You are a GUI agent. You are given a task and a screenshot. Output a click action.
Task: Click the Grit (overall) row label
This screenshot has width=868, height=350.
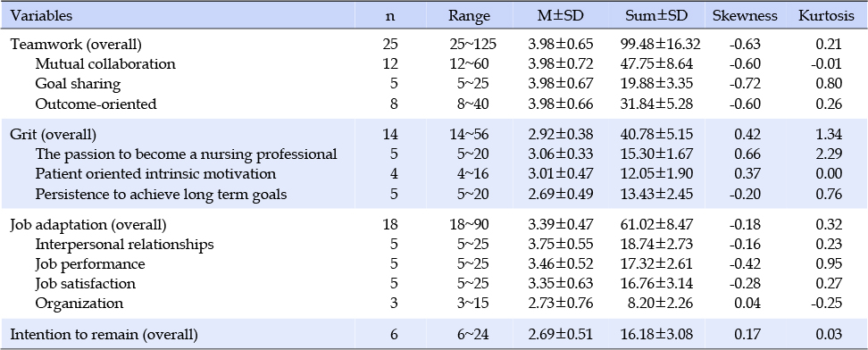pos(54,135)
